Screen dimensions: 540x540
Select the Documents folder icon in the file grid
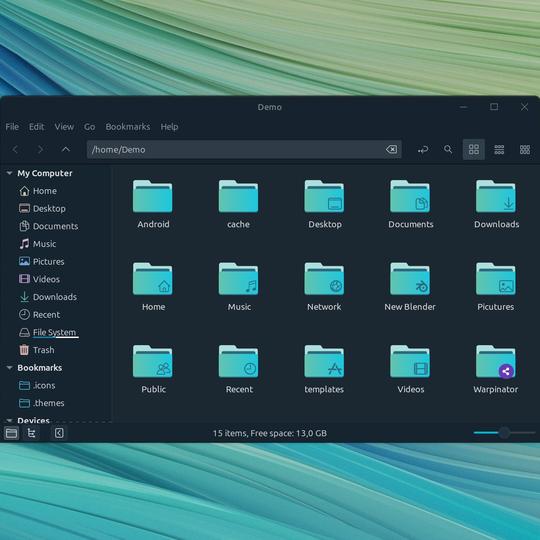410,196
